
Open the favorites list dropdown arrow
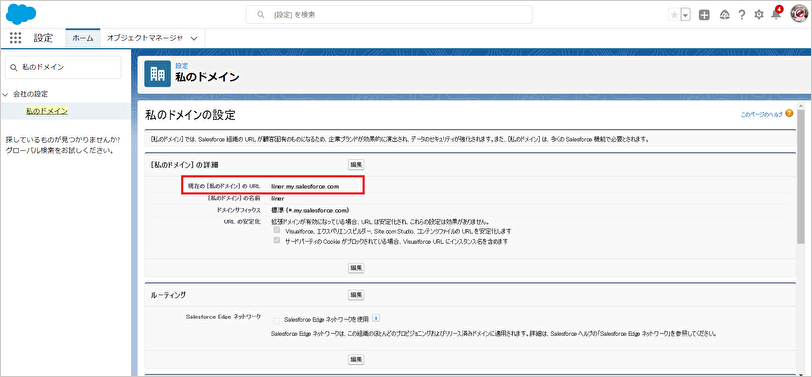click(686, 15)
